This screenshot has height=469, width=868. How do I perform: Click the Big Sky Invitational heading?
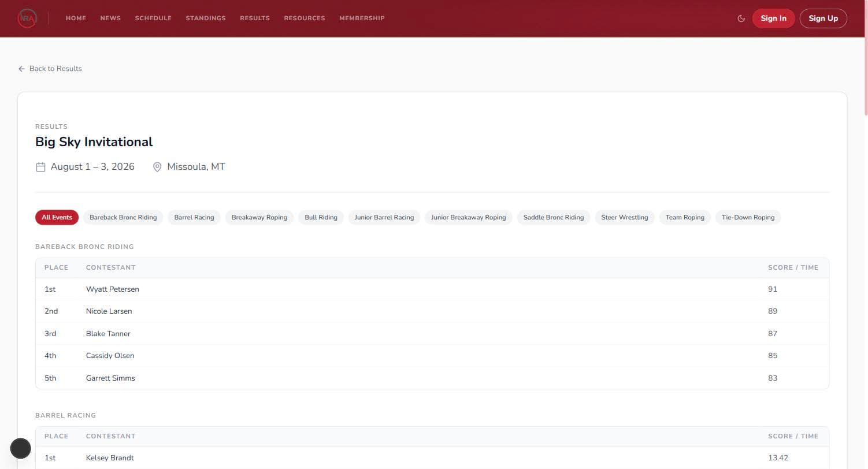pyautogui.click(x=94, y=142)
